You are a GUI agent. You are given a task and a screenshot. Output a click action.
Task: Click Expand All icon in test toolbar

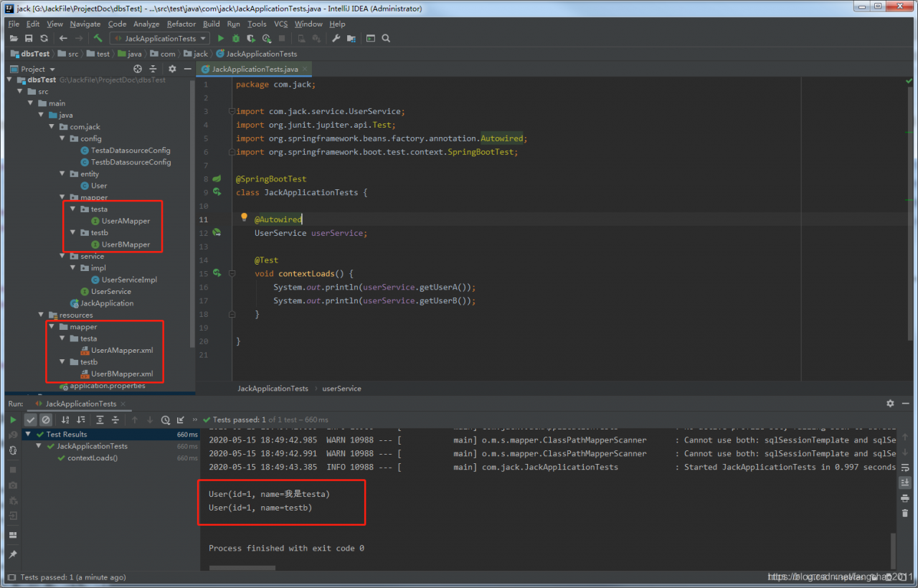[100, 419]
